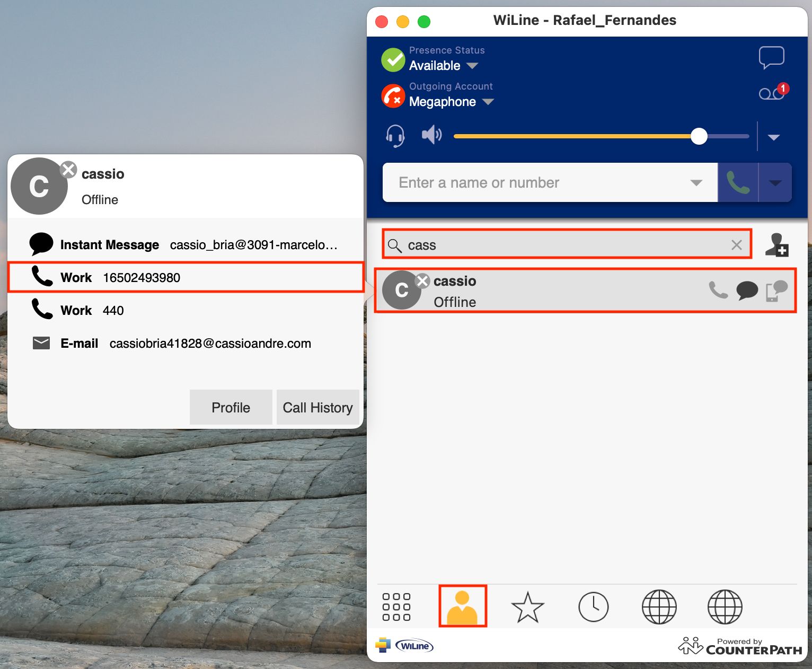
Task: Change Outgoing Account from Megaphone
Action: click(x=488, y=102)
